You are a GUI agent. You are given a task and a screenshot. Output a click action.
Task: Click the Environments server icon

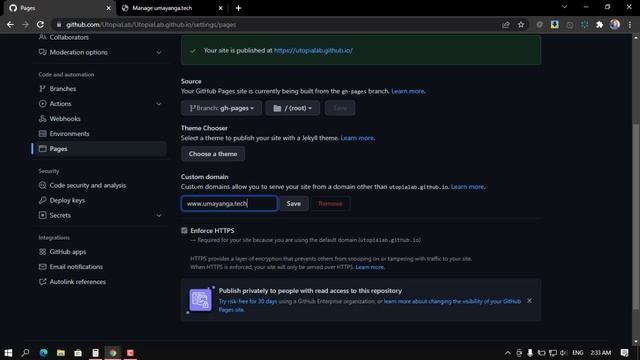42,134
